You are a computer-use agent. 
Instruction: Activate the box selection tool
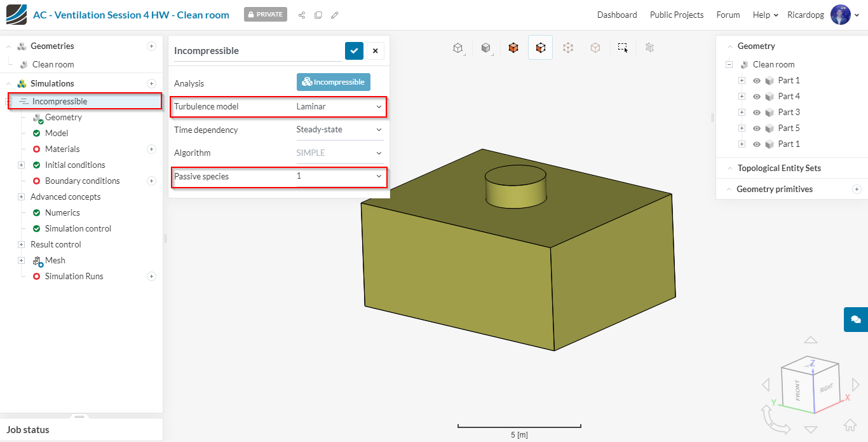coord(623,48)
